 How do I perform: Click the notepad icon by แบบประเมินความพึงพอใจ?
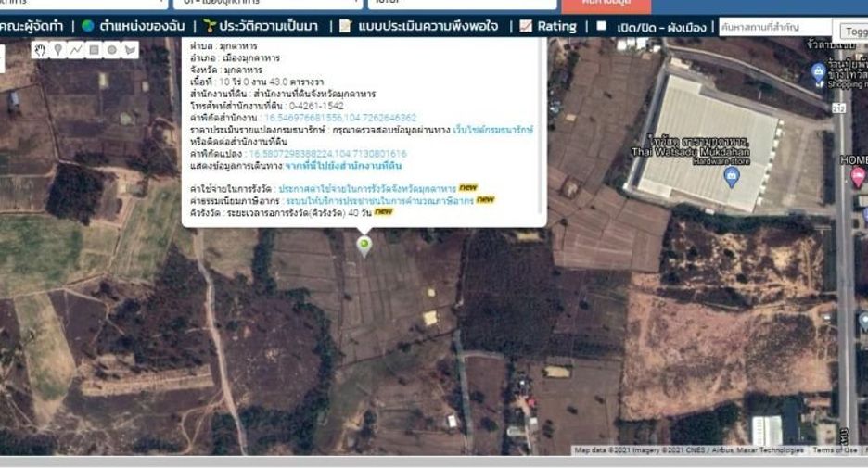click(345, 25)
